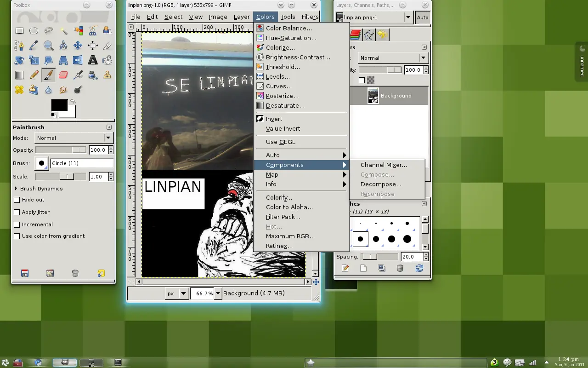Select the Blend gradient tool

tap(19, 75)
